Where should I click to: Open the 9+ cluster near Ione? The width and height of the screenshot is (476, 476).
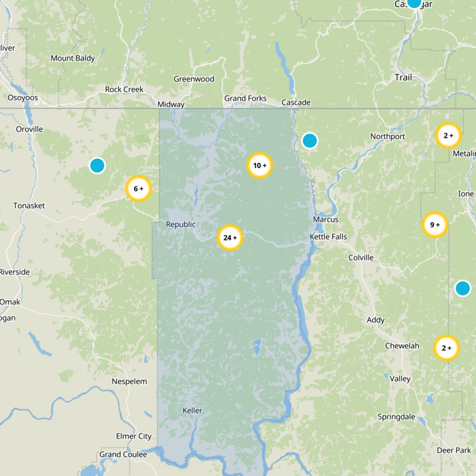(435, 225)
